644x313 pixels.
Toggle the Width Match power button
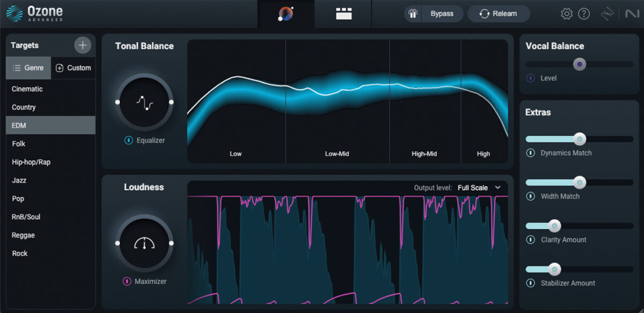pos(531,196)
